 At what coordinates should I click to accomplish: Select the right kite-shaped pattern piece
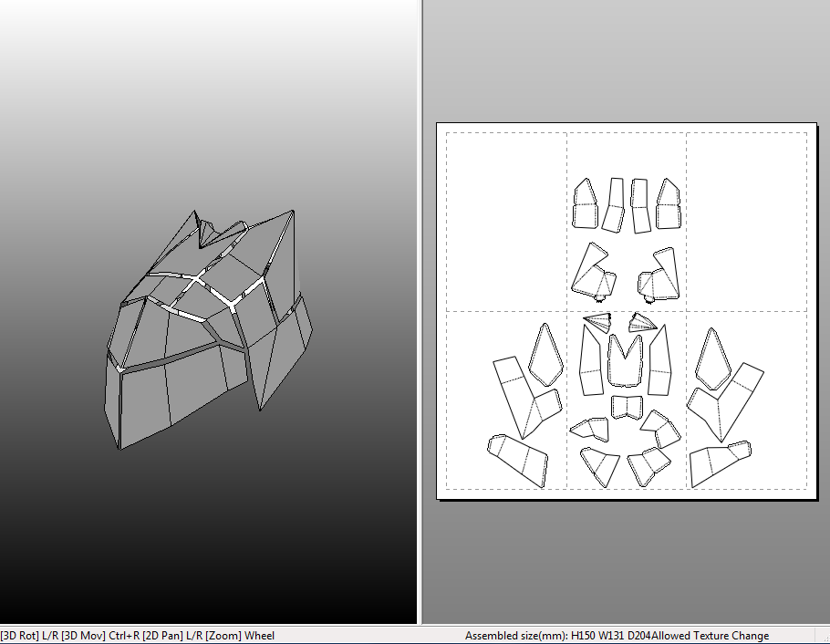click(x=713, y=359)
